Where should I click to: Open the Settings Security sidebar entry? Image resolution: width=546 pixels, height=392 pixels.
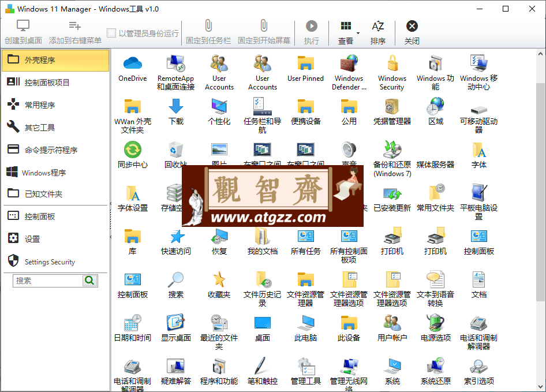(56, 262)
